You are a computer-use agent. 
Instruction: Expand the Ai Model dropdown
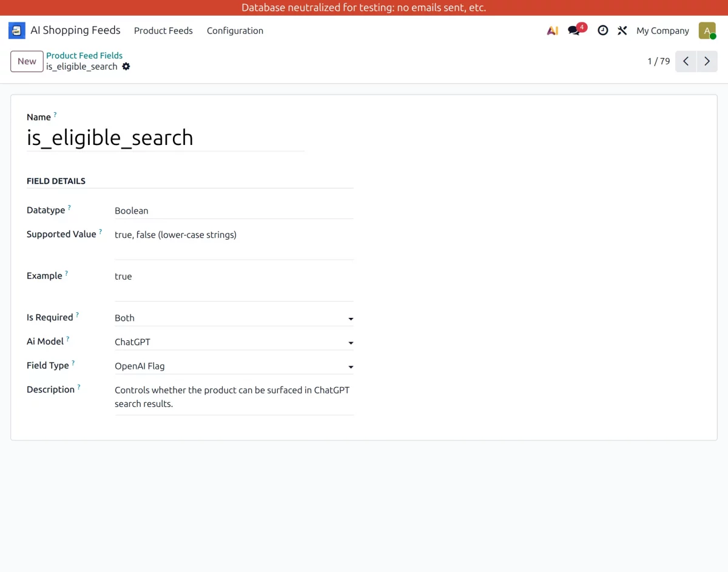coord(234,342)
